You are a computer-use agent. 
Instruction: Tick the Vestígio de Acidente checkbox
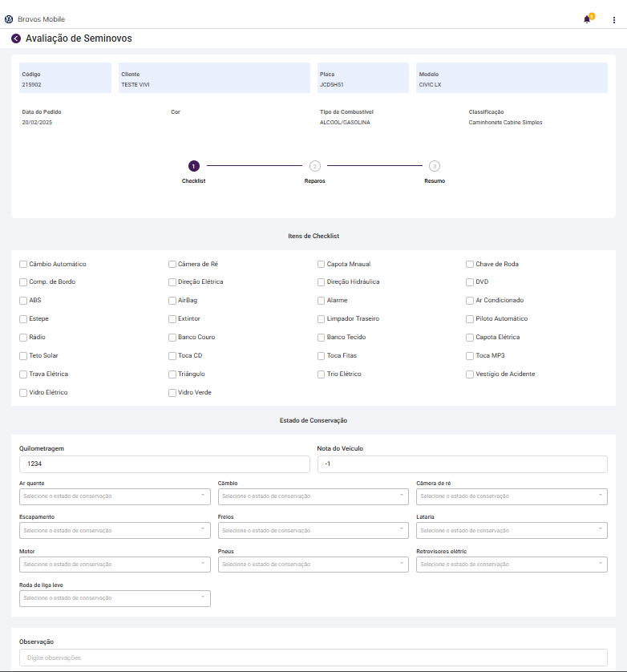pos(470,374)
